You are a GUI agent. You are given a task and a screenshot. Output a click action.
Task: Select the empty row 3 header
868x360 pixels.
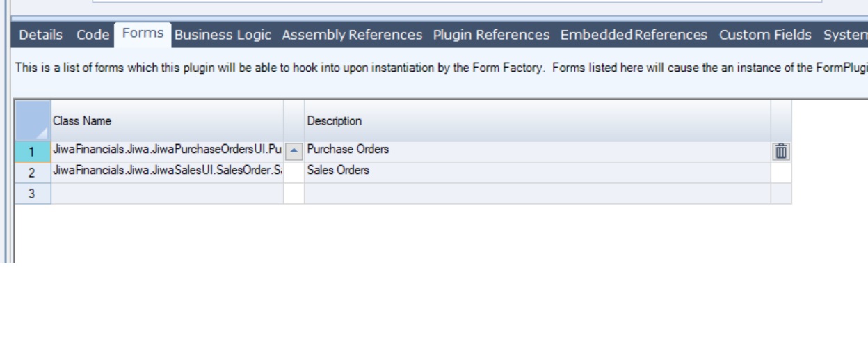(x=33, y=193)
